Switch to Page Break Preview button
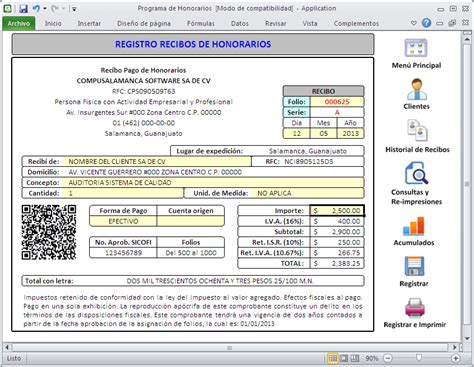 click(355, 358)
